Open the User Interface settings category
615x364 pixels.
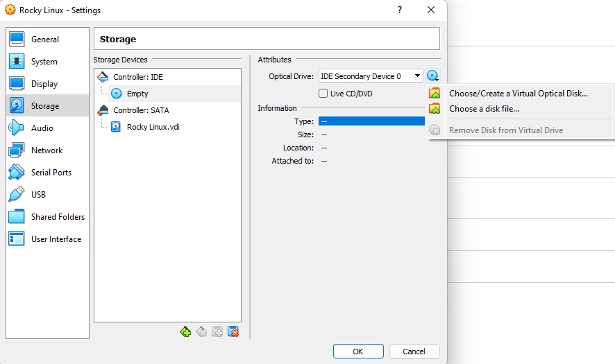(47, 239)
